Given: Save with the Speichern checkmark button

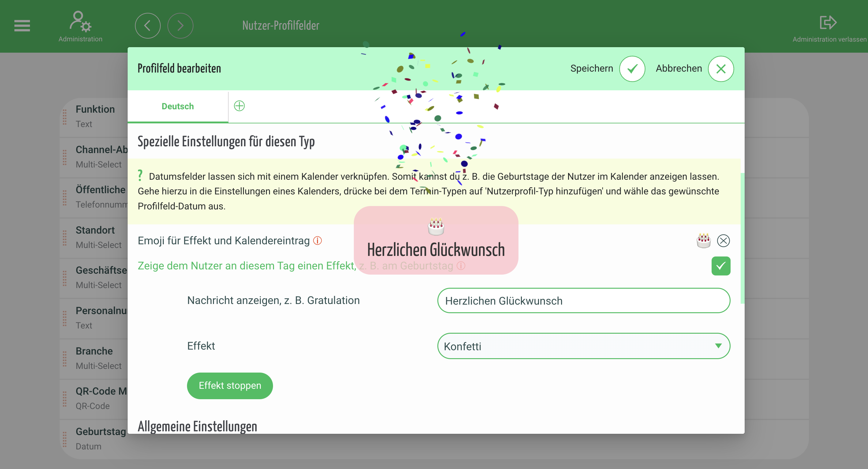Looking at the screenshot, I should tap(632, 69).
